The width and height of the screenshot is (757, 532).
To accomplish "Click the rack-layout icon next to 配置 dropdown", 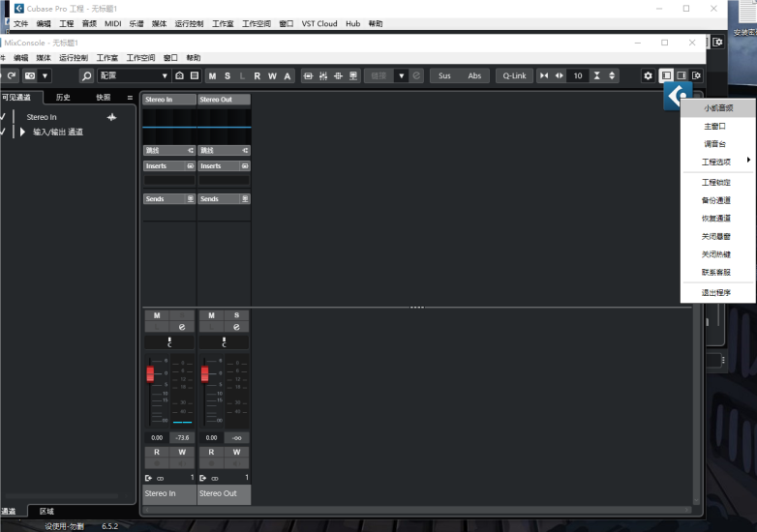I will pos(195,75).
